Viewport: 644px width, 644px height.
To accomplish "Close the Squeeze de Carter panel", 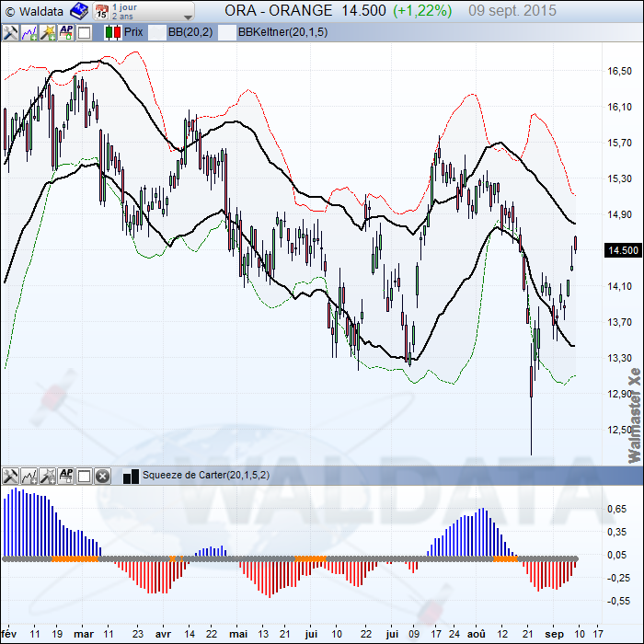I will (103, 477).
